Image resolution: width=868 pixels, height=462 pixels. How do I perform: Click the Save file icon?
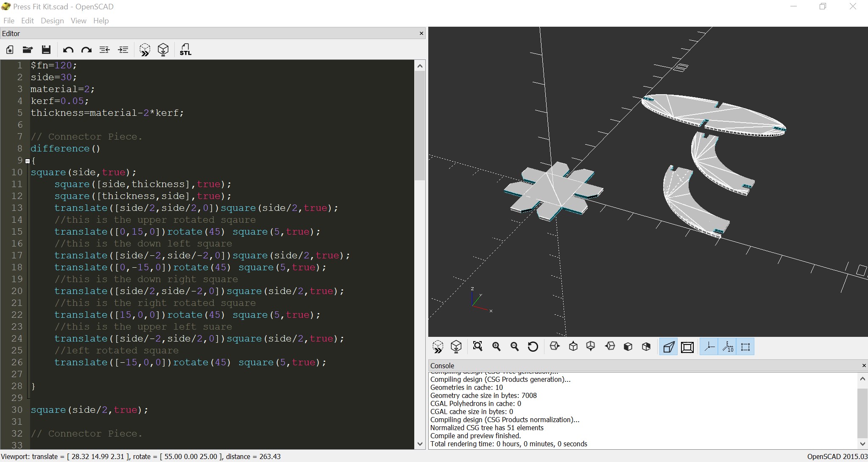coord(46,50)
